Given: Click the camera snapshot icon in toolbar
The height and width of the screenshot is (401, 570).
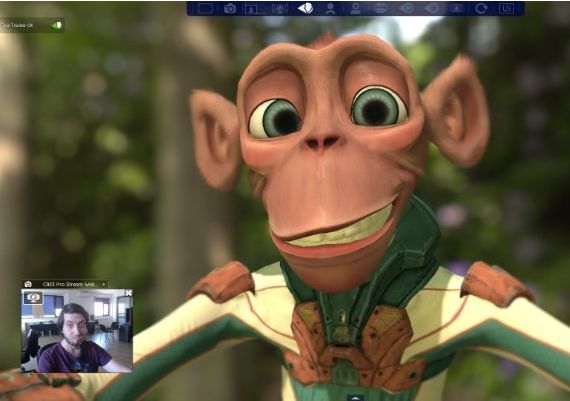Looking at the screenshot, I should tap(230, 8).
